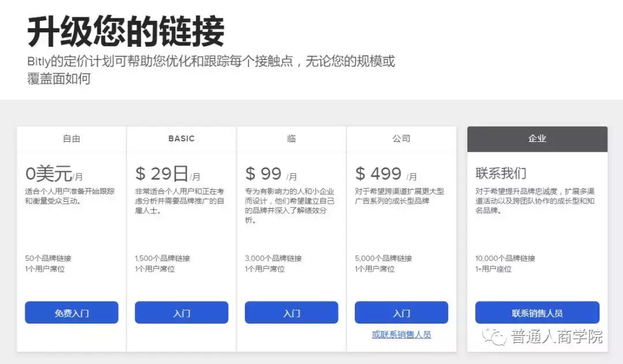
Task: Click the 入门 button under the $99 plan
Action: pos(291,312)
